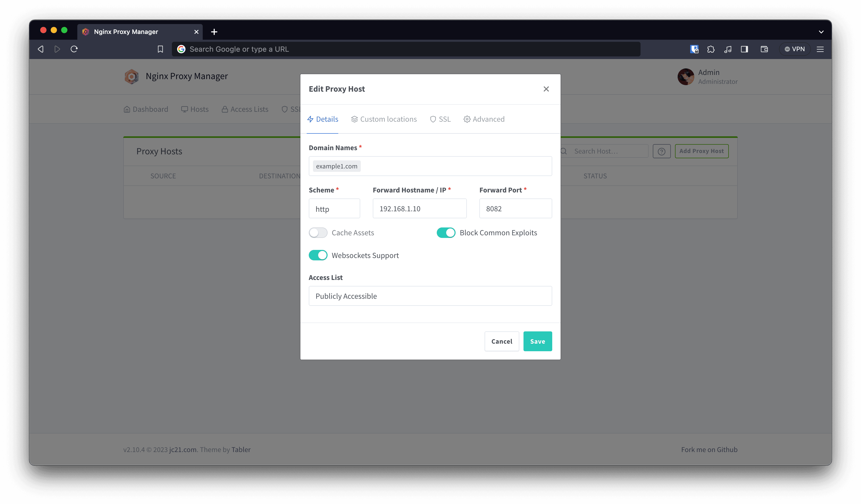The height and width of the screenshot is (504, 861).
Task: Expand the tab list chevron
Action: click(x=821, y=32)
